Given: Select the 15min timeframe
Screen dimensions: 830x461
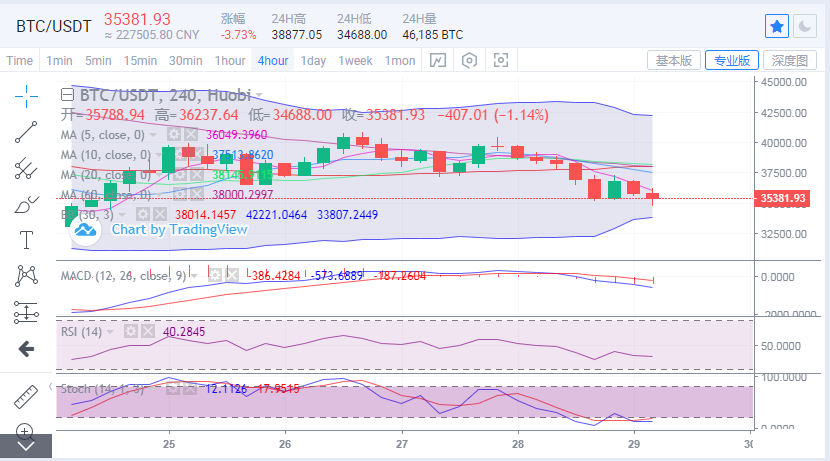Looking at the screenshot, I should click(x=141, y=60).
